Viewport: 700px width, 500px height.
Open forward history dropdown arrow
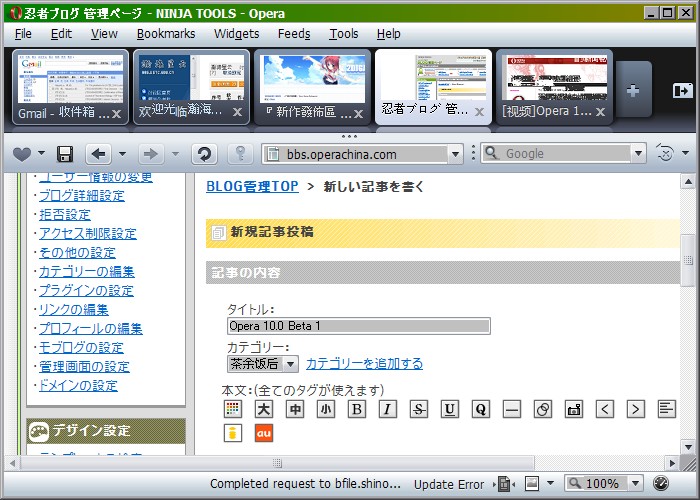175,154
